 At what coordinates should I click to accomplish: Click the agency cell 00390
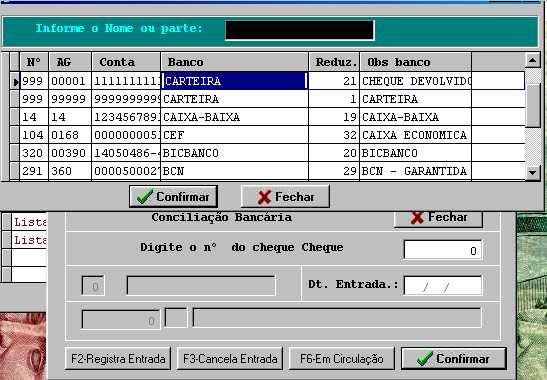pyautogui.click(x=70, y=153)
